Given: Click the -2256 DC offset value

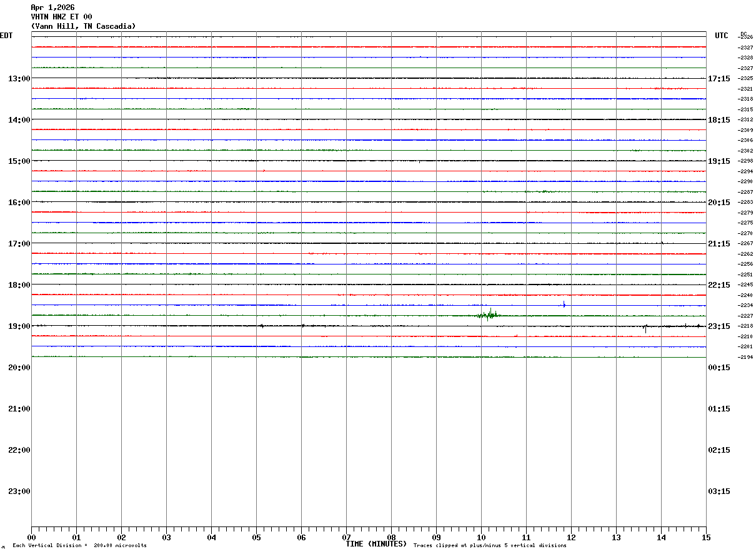Looking at the screenshot, I should pos(746,264).
